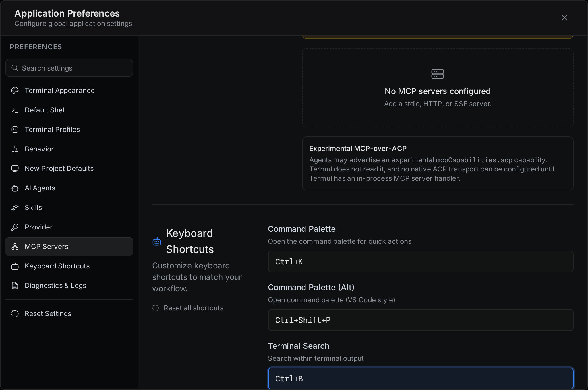Image resolution: width=588 pixels, height=390 pixels.
Task: Click the AI Agents robot icon
Action: pos(15,188)
